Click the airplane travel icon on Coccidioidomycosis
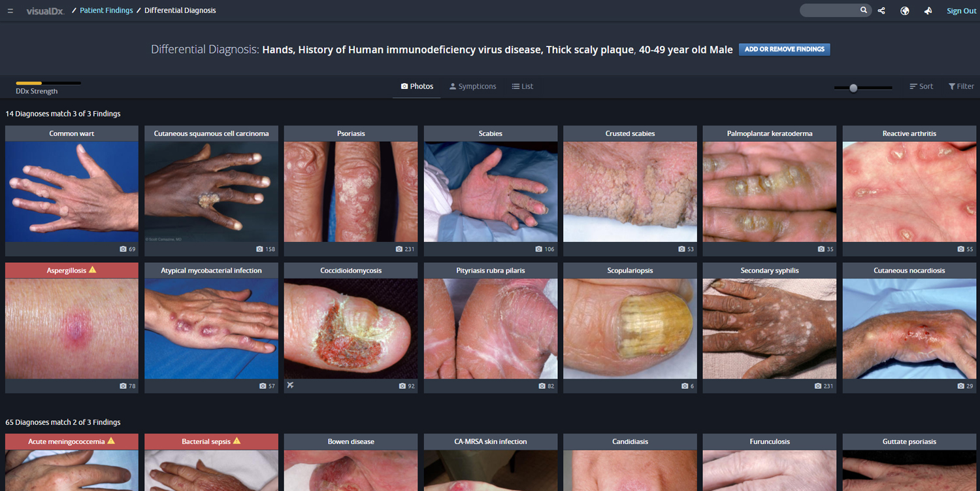 [x=290, y=386]
